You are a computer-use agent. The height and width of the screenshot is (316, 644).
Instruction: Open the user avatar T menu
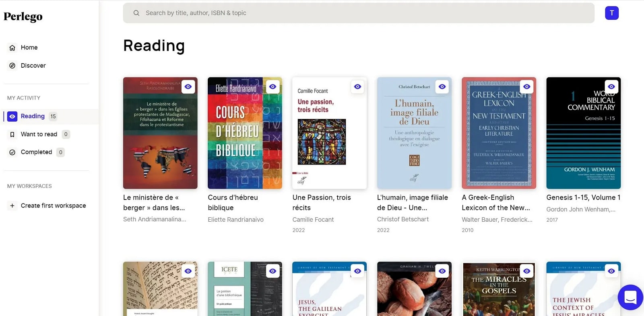tap(611, 13)
